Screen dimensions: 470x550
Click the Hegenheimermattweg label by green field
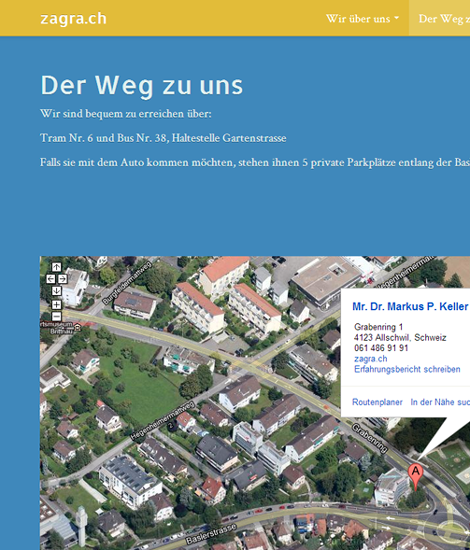(162, 421)
